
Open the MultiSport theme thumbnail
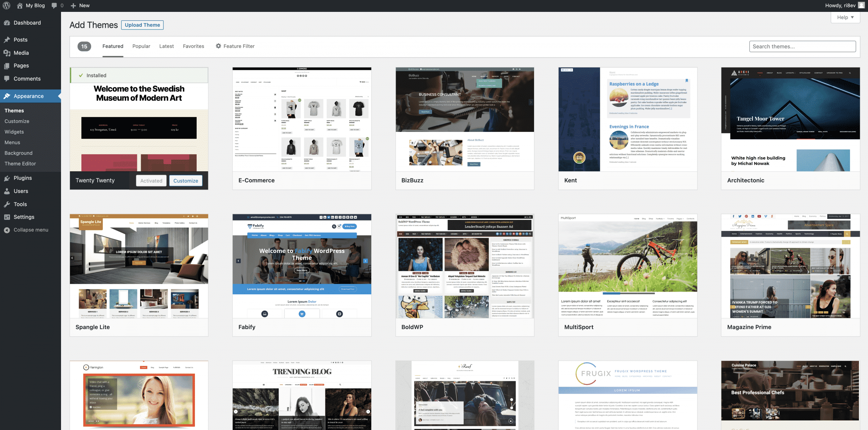click(628, 266)
